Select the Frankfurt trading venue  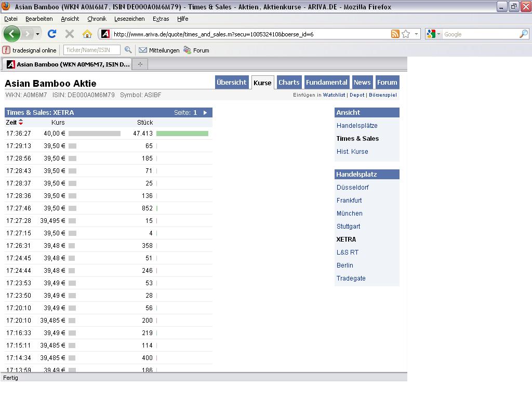(349, 201)
